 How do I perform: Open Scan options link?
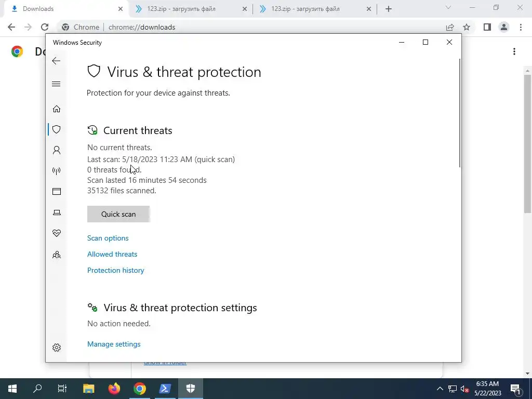(108, 238)
